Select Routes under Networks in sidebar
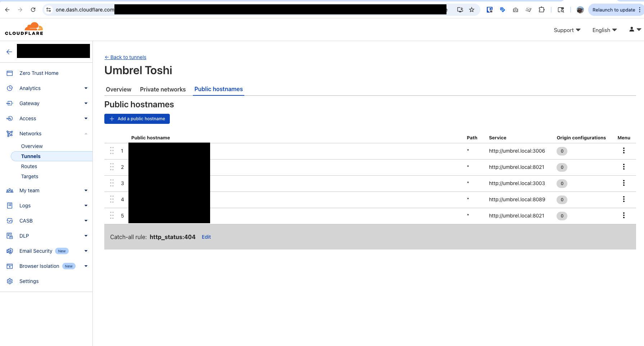644x346 pixels. click(29, 166)
